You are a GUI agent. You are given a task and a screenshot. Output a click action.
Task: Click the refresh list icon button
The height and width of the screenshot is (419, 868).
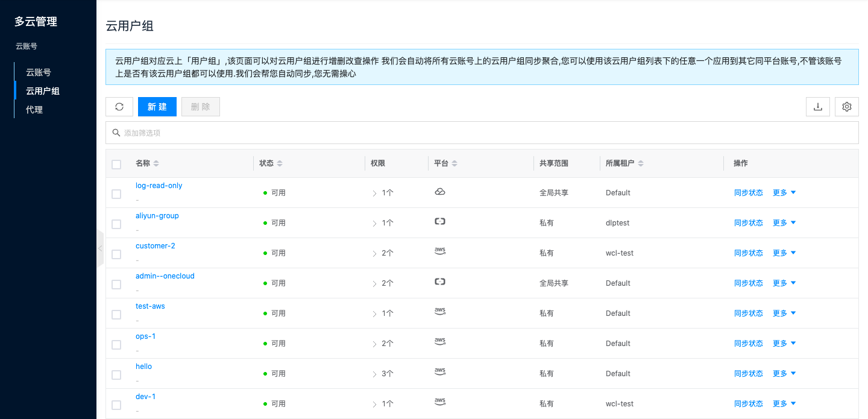click(119, 107)
